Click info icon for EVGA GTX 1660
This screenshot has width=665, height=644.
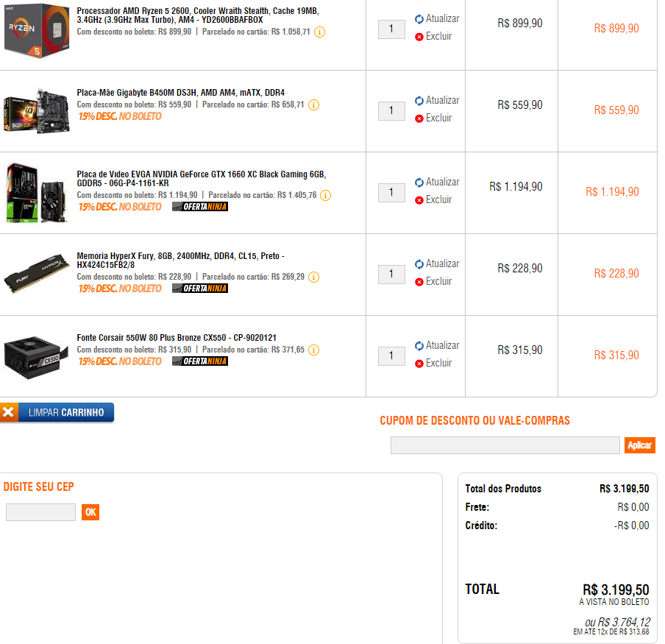coord(325,196)
